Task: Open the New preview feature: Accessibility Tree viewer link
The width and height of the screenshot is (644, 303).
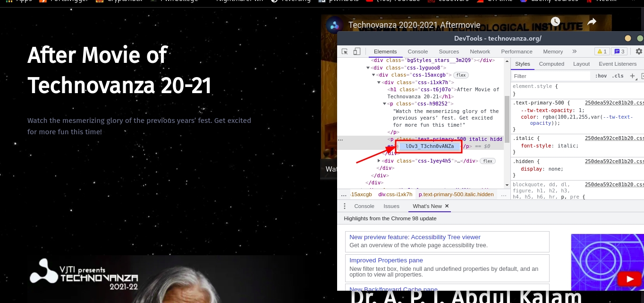Action: click(x=415, y=237)
